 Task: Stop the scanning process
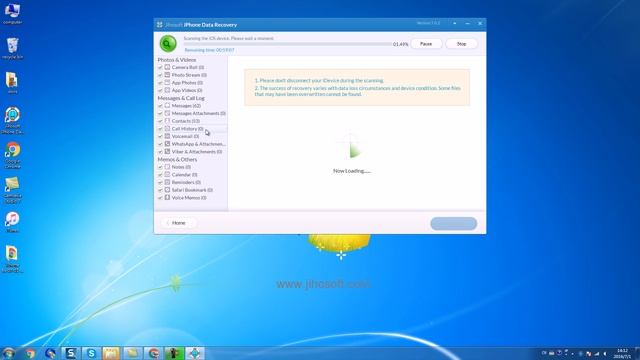point(461,44)
